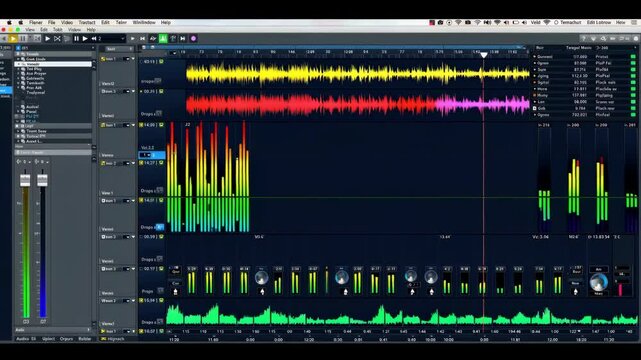This screenshot has height=360, width=641.
Task: Click the large blue knob at mixer right end
Action: click(x=598, y=282)
